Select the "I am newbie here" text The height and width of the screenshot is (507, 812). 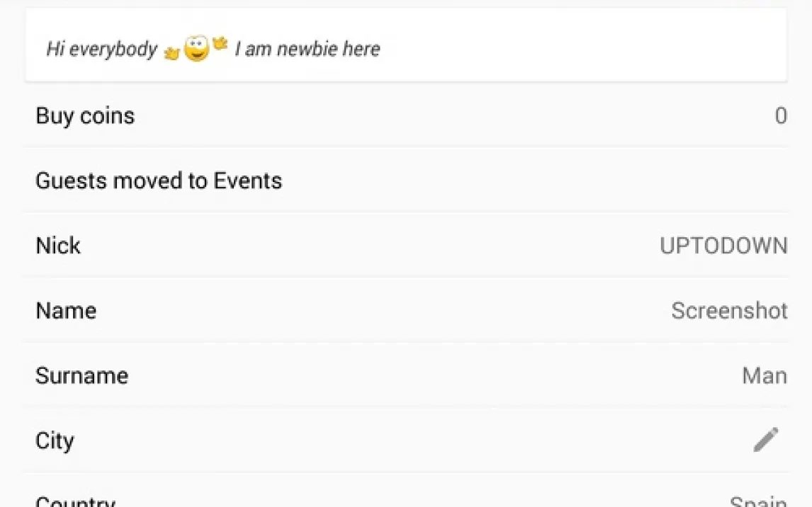point(308,49)
